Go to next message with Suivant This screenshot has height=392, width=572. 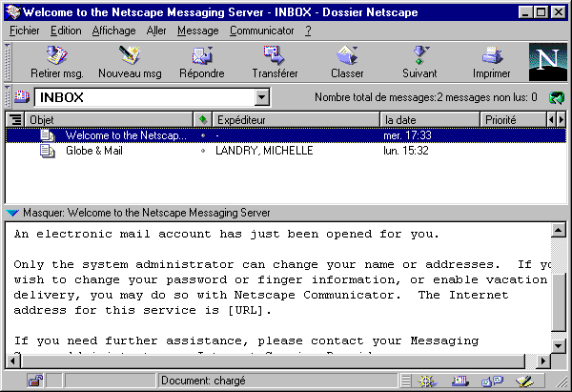pyautogui.click(x=419, y=62)
